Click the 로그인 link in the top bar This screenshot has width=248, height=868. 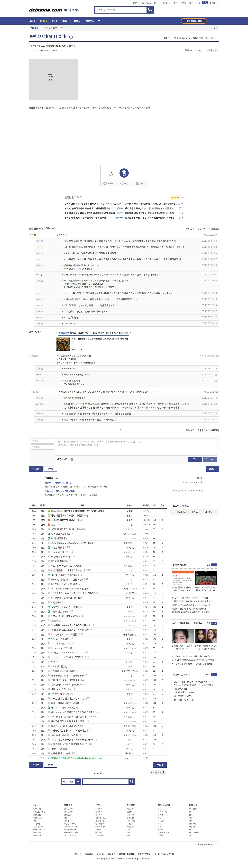[205, 3]
